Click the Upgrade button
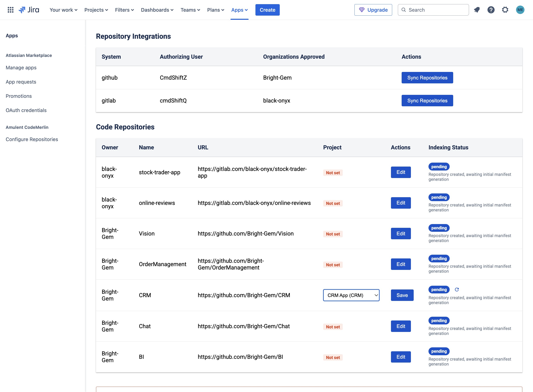Screen dimensions: 533x392 (373, 10)
